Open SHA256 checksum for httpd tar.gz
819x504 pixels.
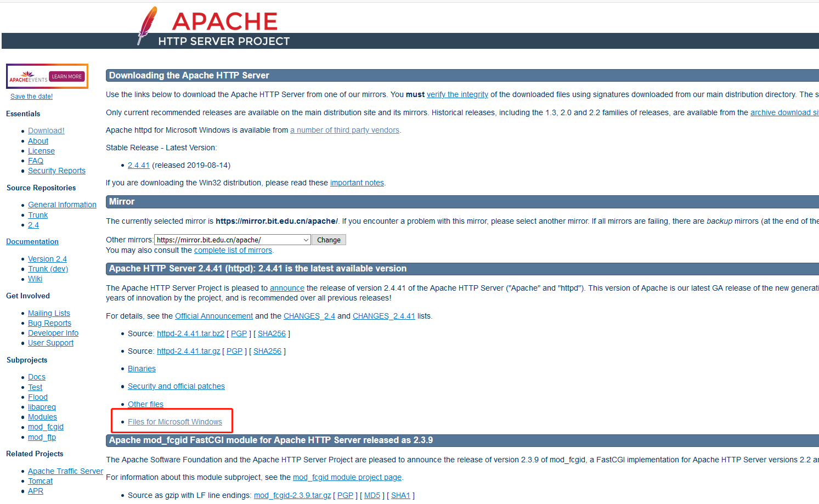tap(267, 351)
